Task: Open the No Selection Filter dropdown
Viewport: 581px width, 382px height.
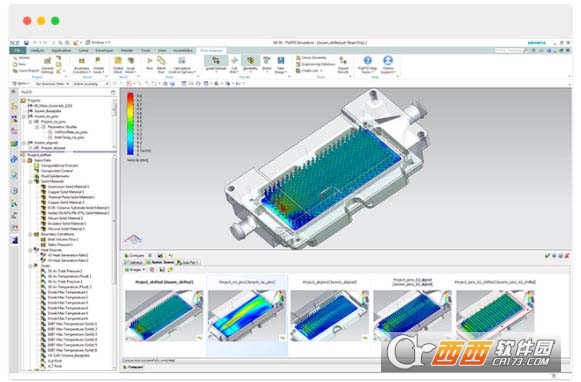Action: (x=52, y=84)
